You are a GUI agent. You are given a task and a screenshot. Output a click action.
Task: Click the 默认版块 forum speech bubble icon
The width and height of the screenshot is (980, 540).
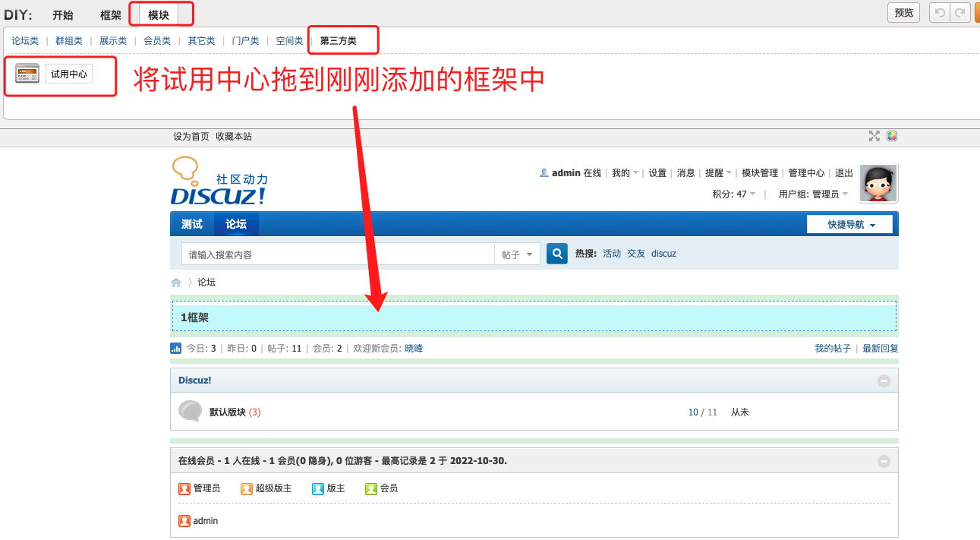pos(190,412)
